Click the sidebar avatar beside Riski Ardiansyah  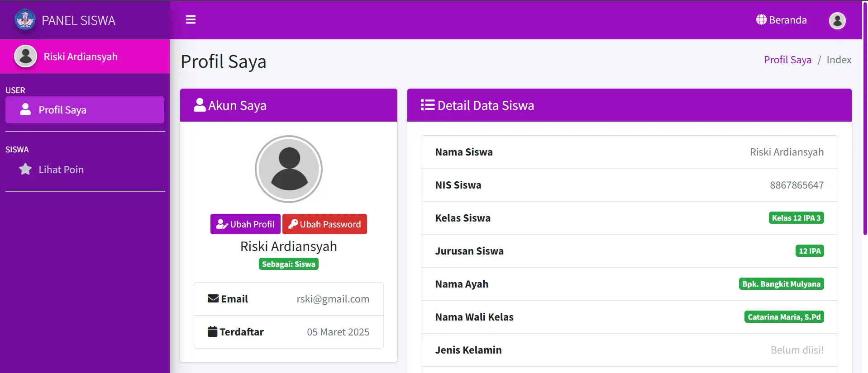tap(26, 56)
